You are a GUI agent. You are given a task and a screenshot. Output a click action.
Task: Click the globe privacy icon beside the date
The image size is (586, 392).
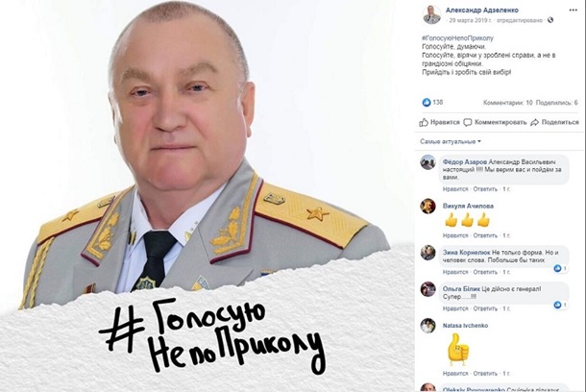coord(550,20)
